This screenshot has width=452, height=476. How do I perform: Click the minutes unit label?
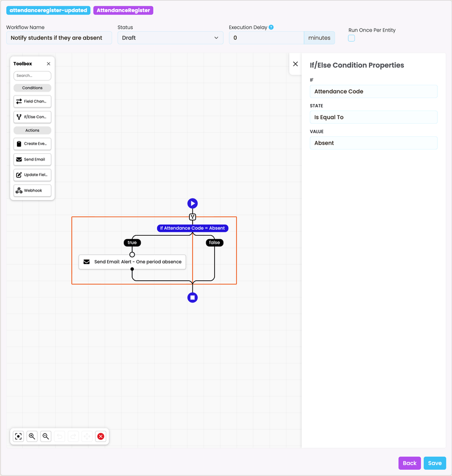[319, 38]
